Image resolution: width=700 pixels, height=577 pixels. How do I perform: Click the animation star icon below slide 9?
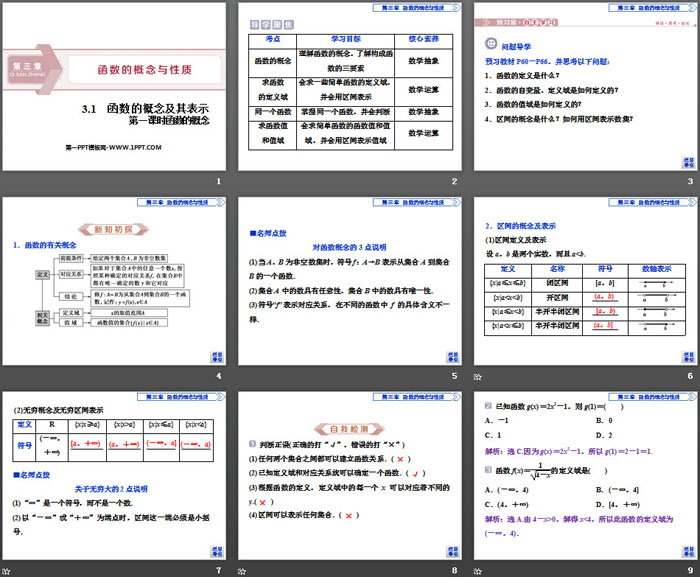pyautogui.click(x=477, y=572)
